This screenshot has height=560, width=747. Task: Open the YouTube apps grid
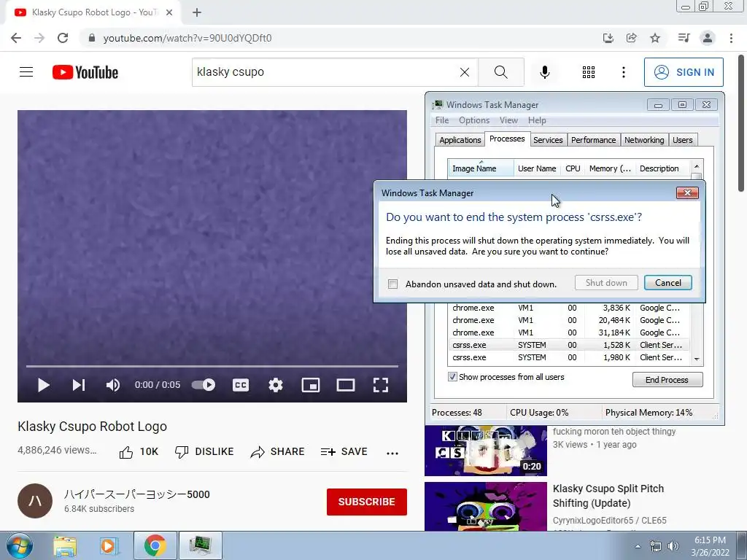click(x=589, y=72)
